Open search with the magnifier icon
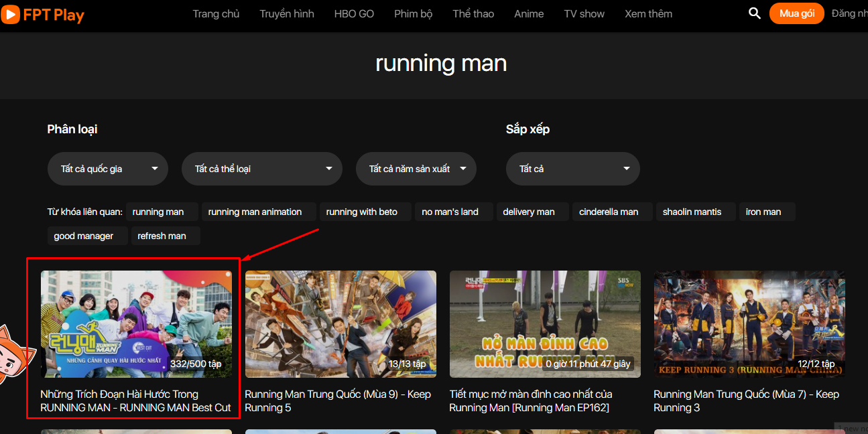The width and height of the screenshot is (868, 434). pos(755,13)
